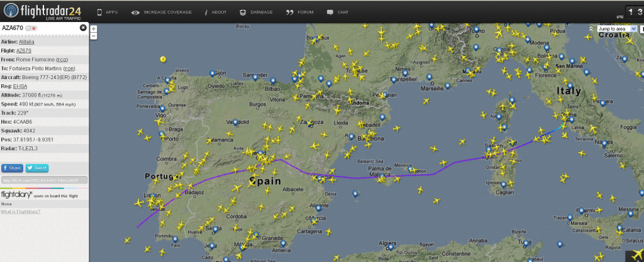Open the AZ670 flight number link
Viewport: 644px width, 262px height.
click(x=23, y=51)
